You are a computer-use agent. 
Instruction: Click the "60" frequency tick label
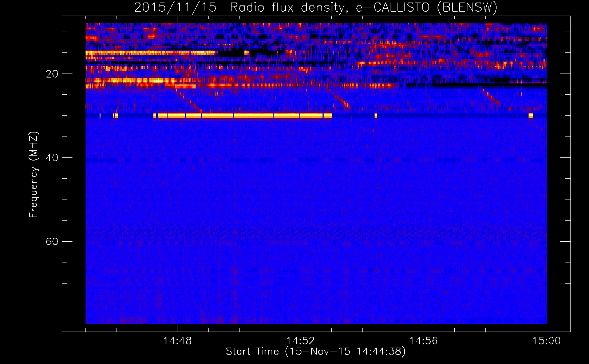point(52,241)
